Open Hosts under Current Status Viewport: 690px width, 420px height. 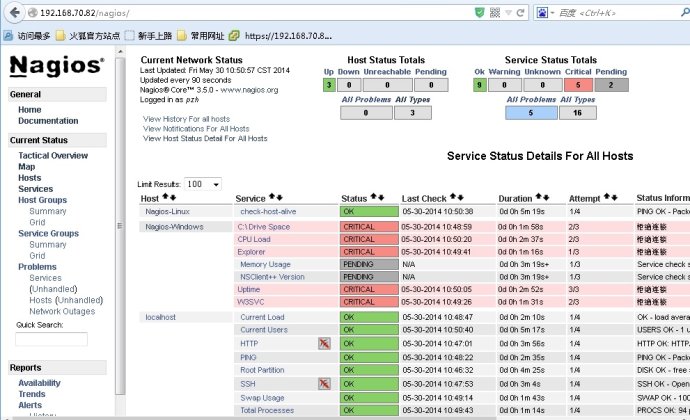pos(29,178)
